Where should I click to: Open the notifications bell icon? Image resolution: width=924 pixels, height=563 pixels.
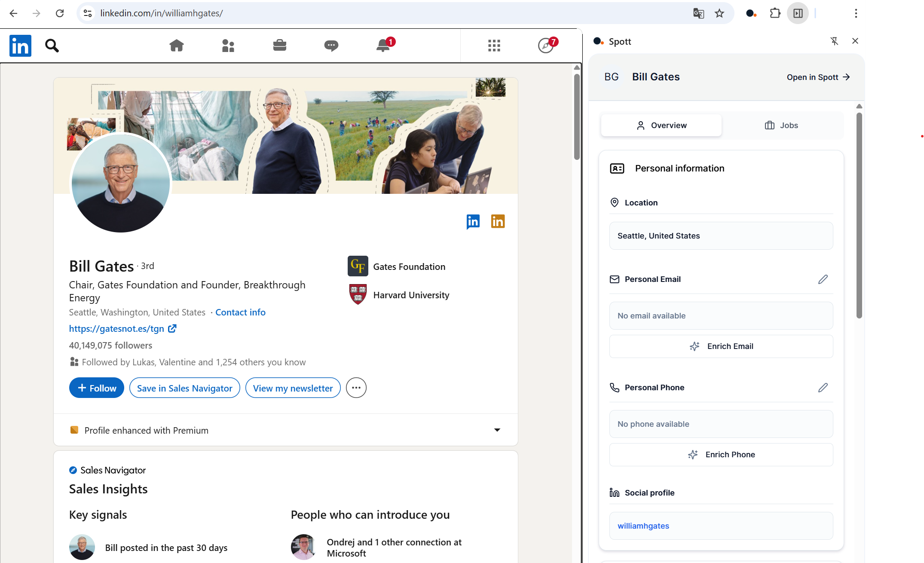tap(383, 45)
